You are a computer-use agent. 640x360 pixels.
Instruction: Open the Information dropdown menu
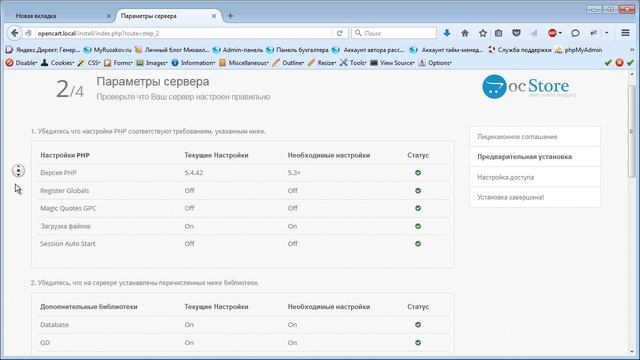(x=193, y=63)
